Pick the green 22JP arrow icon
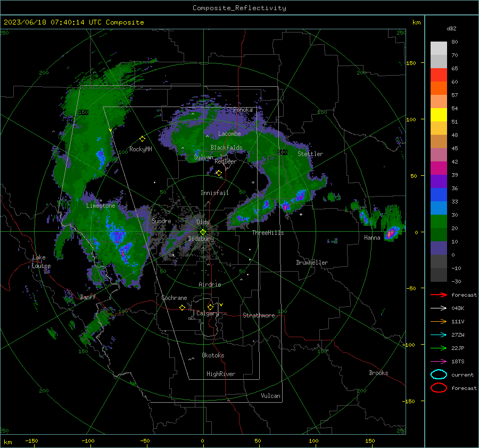The height and width of the screenshot is (448, 479). (x=439, y=348)
